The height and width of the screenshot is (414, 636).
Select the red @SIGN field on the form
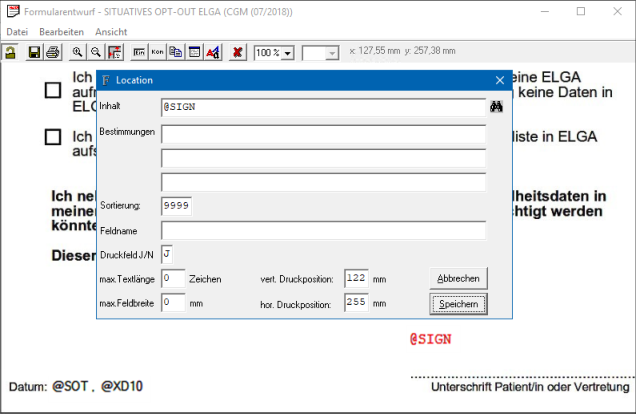click(430, 339)
